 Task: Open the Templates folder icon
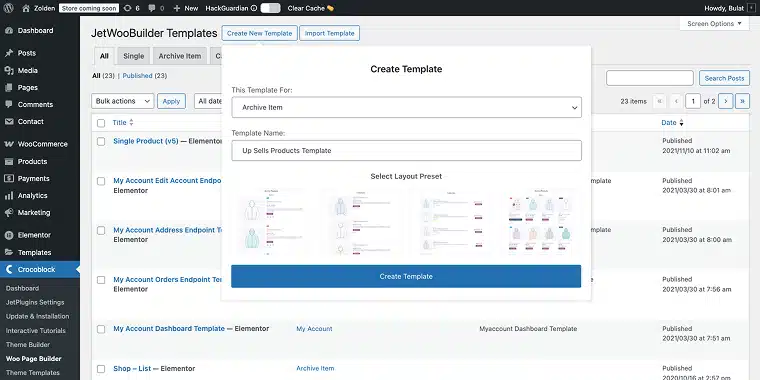coord(9,253)
